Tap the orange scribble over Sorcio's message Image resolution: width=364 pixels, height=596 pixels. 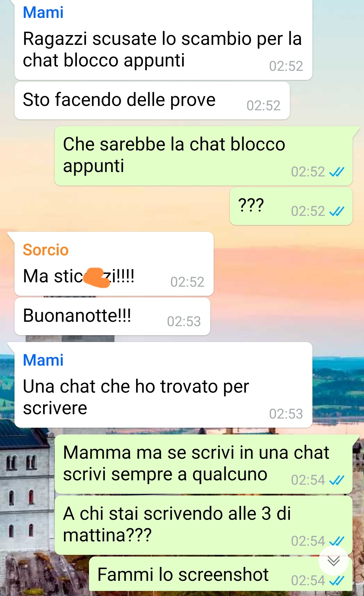tap(97, 278)
